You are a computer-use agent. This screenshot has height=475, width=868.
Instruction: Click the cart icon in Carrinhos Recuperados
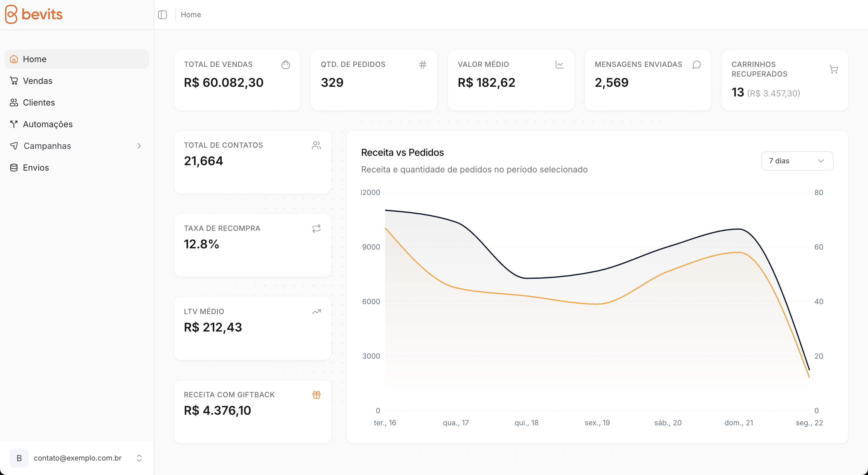834,69
